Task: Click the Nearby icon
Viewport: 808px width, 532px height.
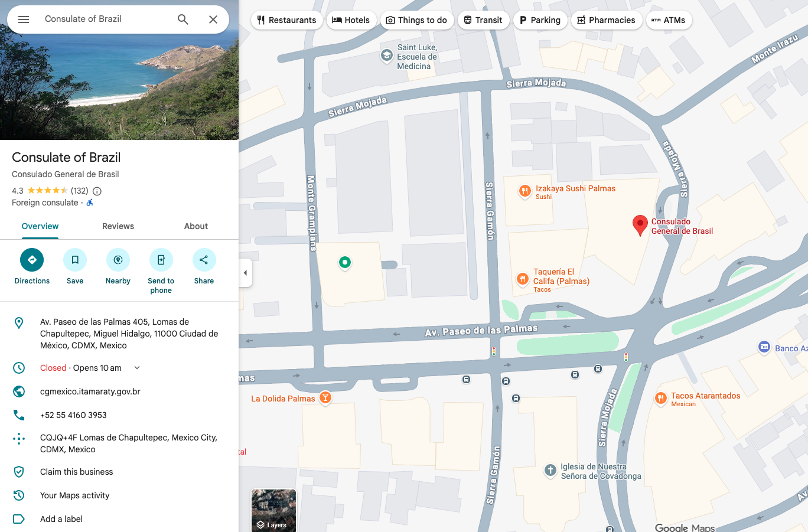Action: [x=118, y=260]
